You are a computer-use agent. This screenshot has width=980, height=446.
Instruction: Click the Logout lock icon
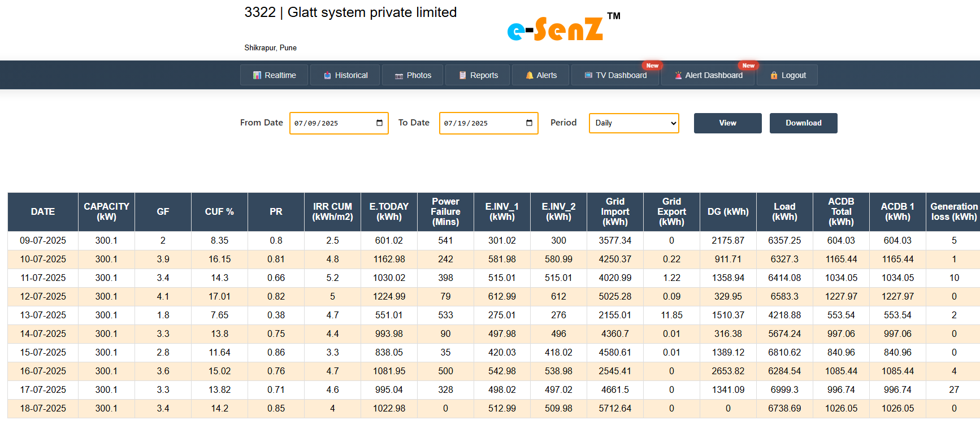[x=774, y=75]
